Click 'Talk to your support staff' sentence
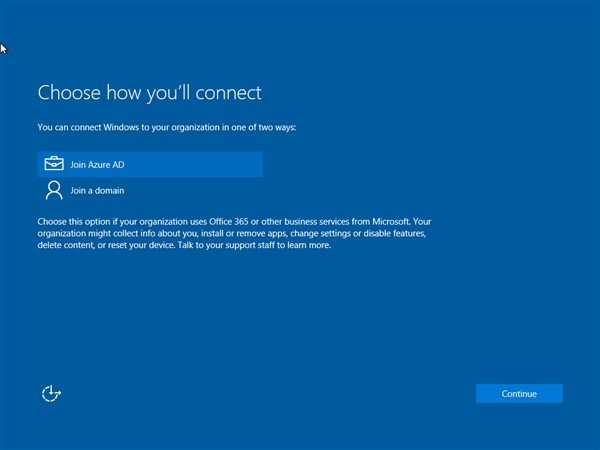 pos(228,244)
